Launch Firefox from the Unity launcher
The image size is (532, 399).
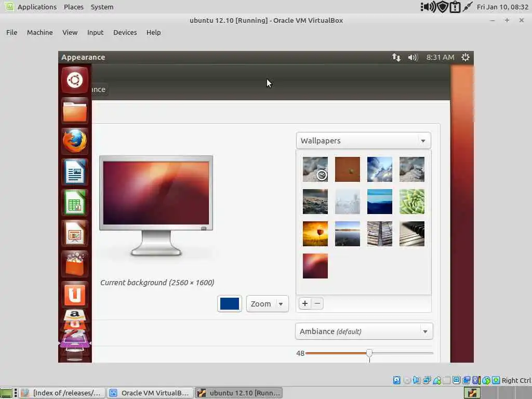[75, 141]
